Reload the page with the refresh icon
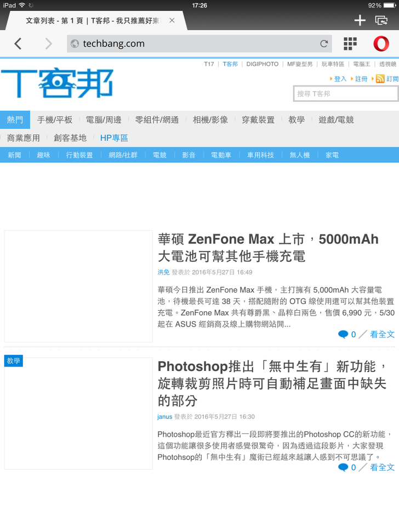The image size is (399, 532). [x=324, y=43]
